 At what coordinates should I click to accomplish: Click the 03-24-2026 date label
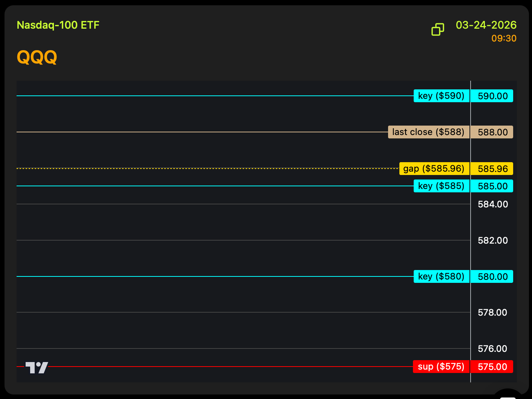coord(486,25)
